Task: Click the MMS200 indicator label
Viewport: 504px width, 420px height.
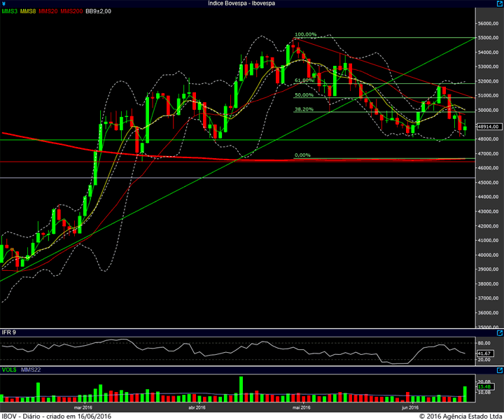Action: 71,11
